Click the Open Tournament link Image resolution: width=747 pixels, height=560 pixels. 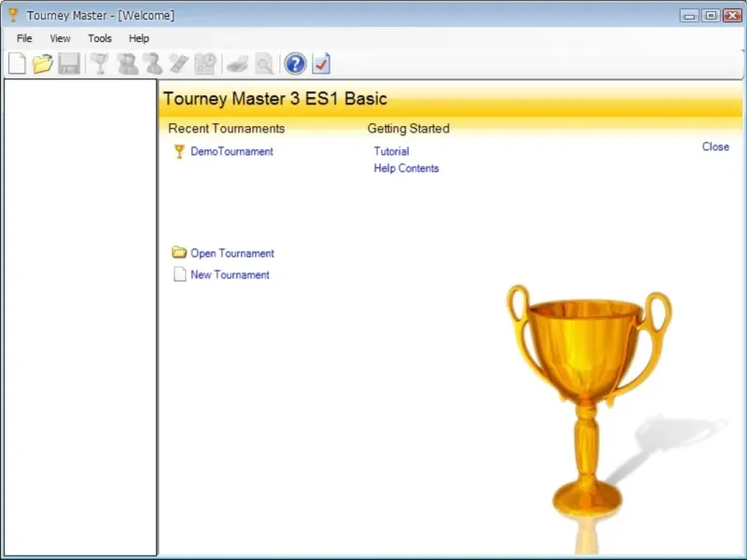[232, 253]
